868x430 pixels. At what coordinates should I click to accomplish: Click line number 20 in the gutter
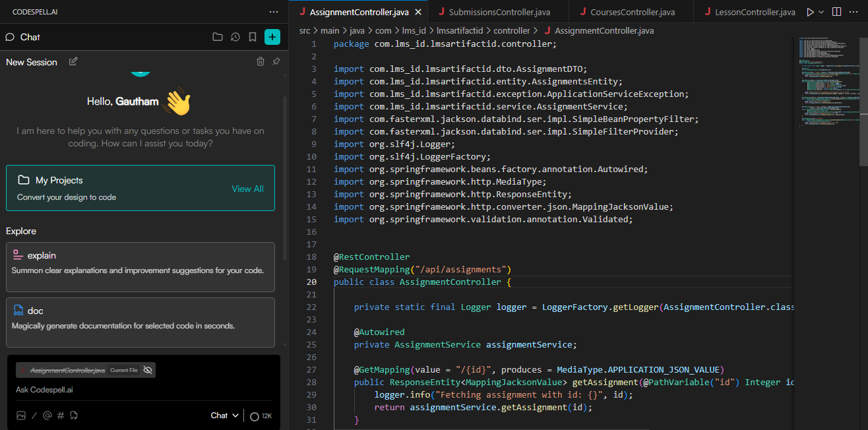point(311,282)
